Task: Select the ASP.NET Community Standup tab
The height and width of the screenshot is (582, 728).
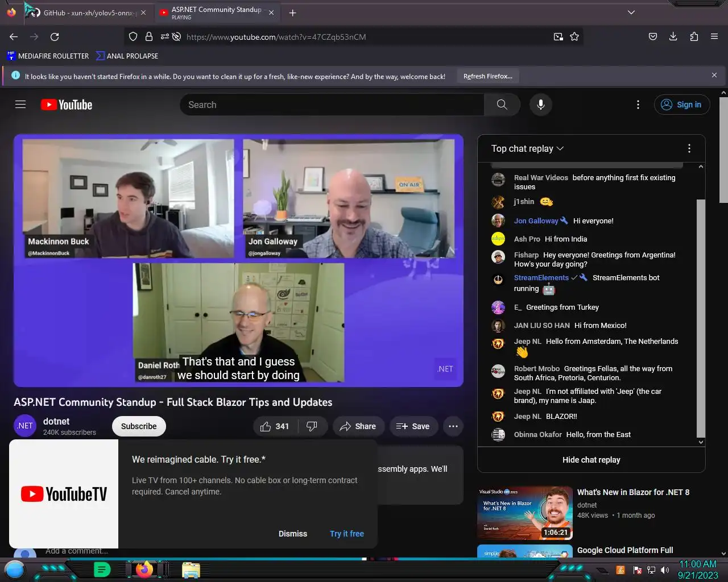Action: [x=216, y=13]
